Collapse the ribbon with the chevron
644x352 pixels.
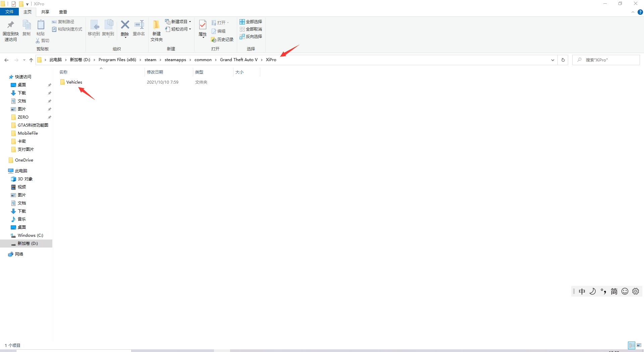point(633,12)
